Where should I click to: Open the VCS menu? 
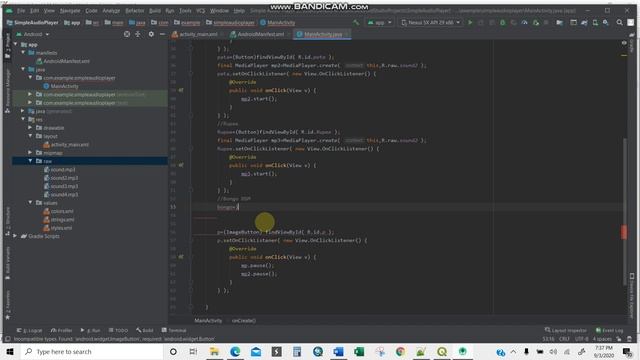click(200, 11)
